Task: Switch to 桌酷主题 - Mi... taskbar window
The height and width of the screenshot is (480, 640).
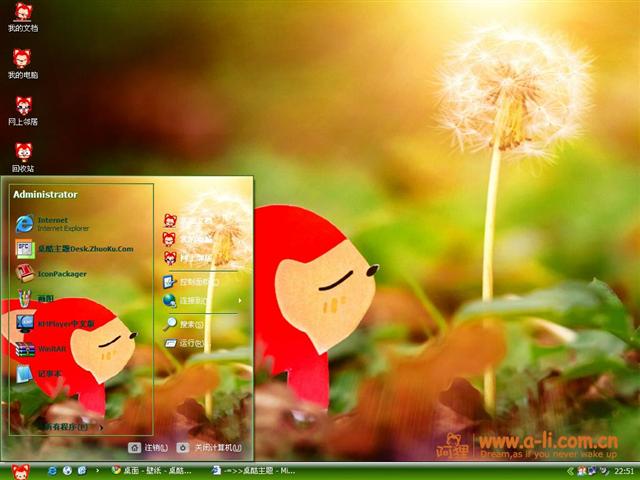Action: pyautogui.click(x=253, y=471)
